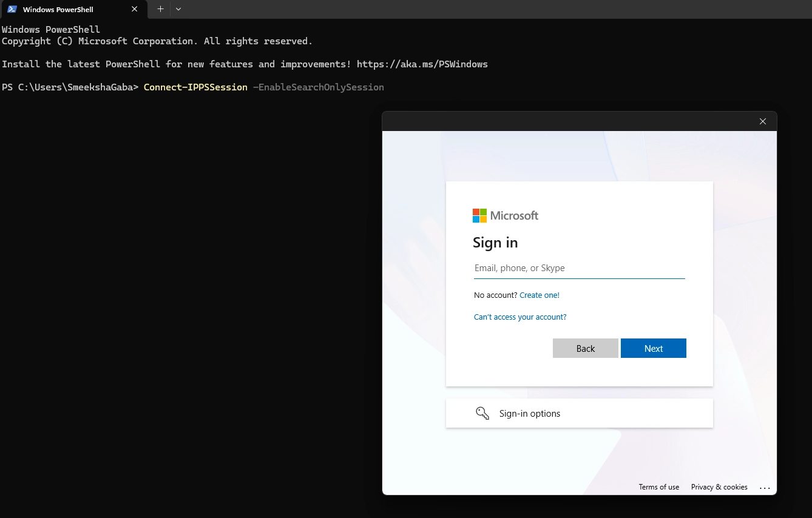This screenshot has width=812, height=518.
Task: Open the ellipsis menu at dialog bottom
Action: 765,487
